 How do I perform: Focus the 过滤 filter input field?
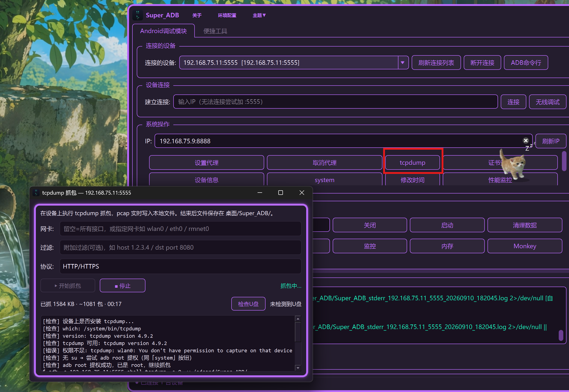tap(180, 247)
